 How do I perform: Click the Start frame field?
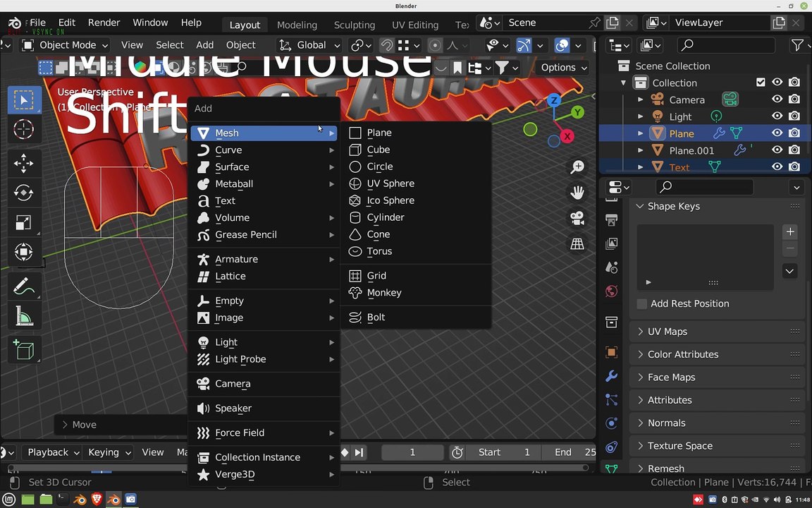tap(503, 452)
